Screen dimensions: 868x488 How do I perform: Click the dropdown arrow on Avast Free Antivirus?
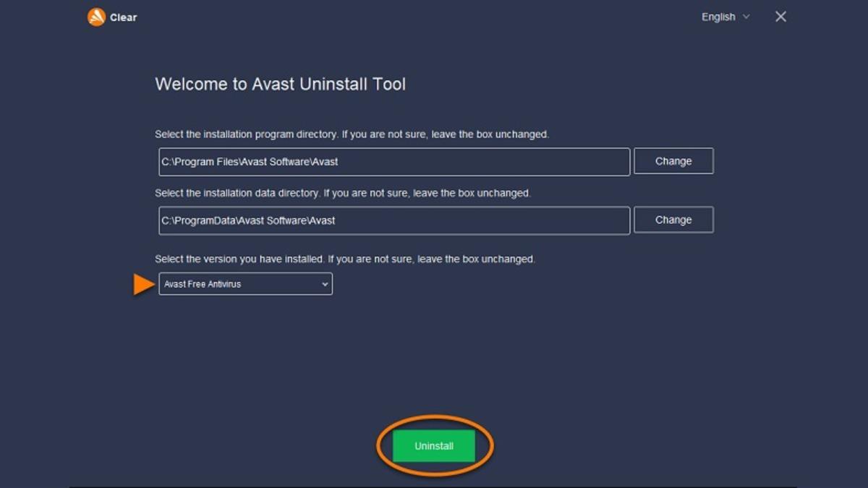pyautogui.click(x=324, y=283)
